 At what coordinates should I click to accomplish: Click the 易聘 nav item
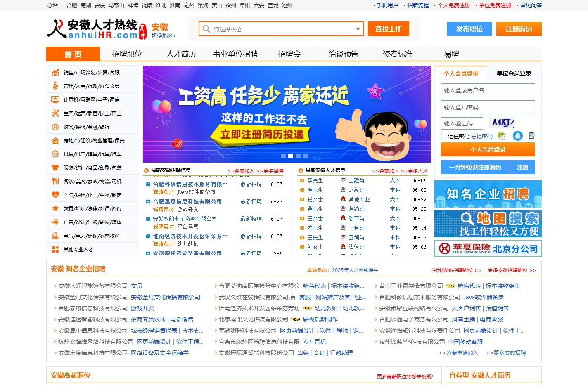(452, 54)
